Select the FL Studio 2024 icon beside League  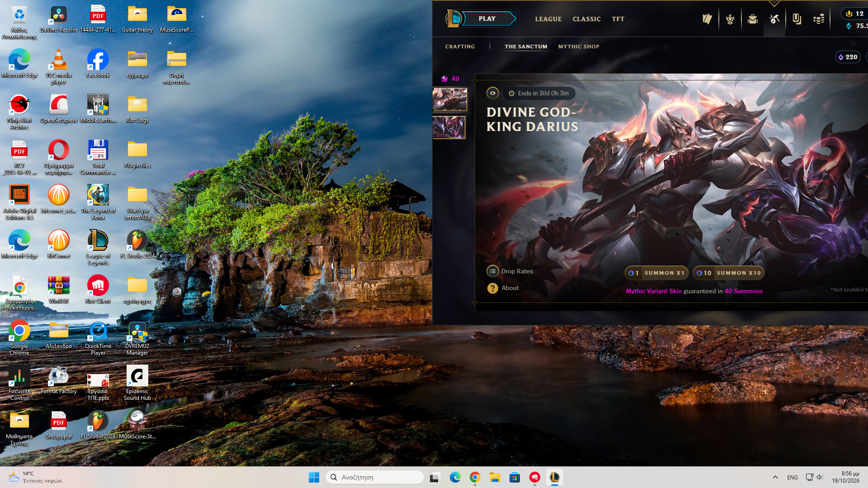click(x=137, y=244)
